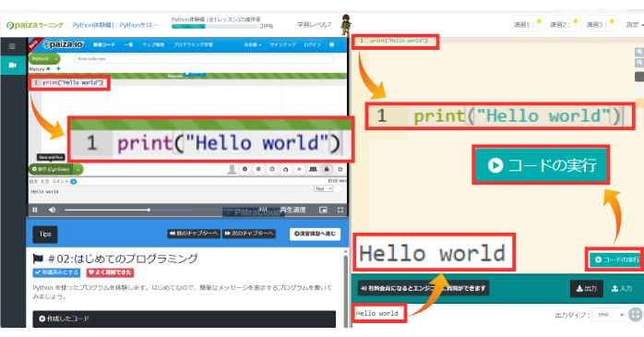
Task: Switch to the 入力 input tab on right
Action: [622, 288]
